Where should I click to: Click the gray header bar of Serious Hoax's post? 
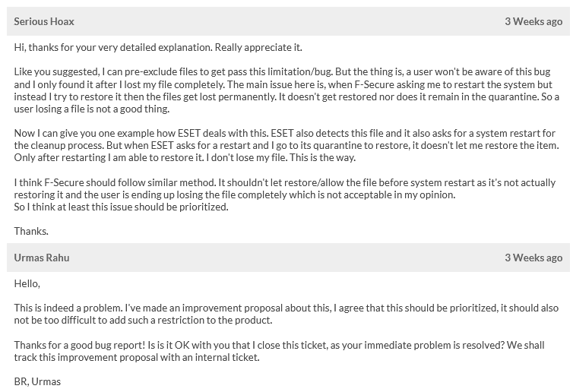(287, 21)
